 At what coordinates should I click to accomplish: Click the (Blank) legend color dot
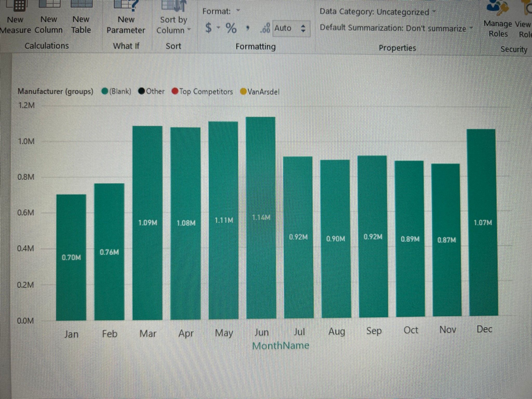[x=105, y=91]
